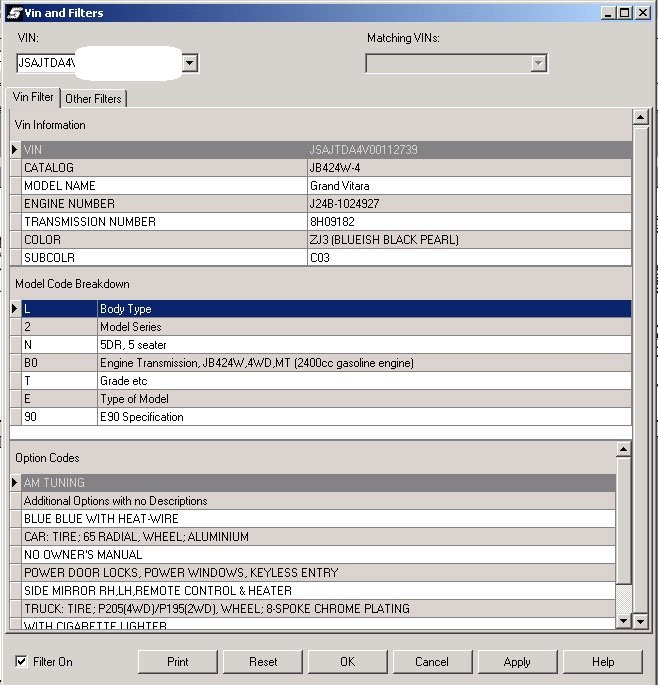This screenshot has height=685, width=658.
Task: Click engine number J24B-1024927
Action: click(x=469, y=204)
